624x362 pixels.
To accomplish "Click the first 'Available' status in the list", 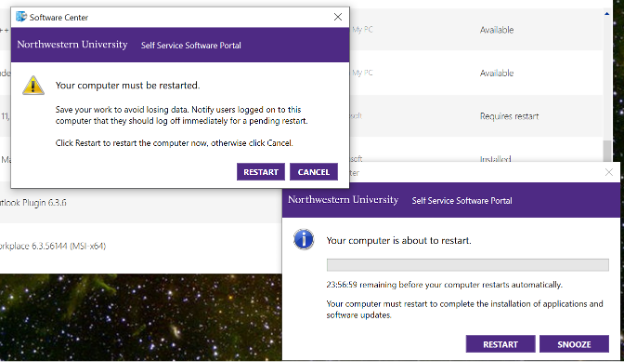I will click(497, 30).
